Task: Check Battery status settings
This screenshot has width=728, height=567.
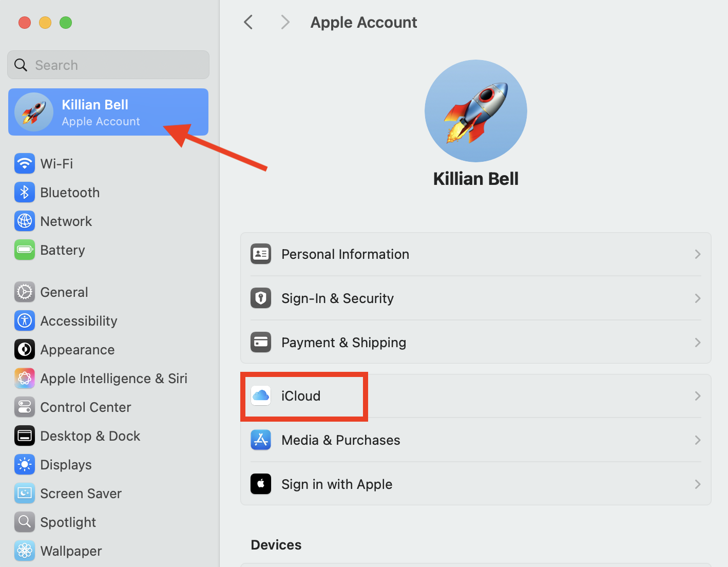Action: [63, 250]
